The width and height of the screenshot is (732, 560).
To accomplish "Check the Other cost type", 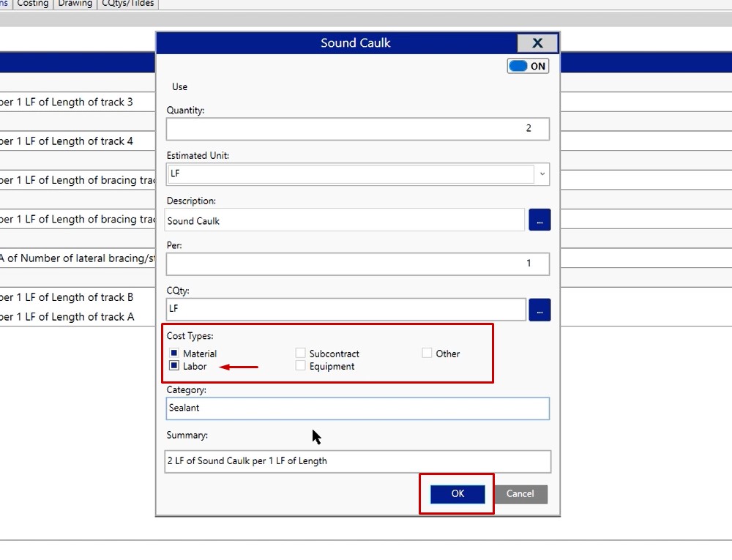I will pos(427,354).
